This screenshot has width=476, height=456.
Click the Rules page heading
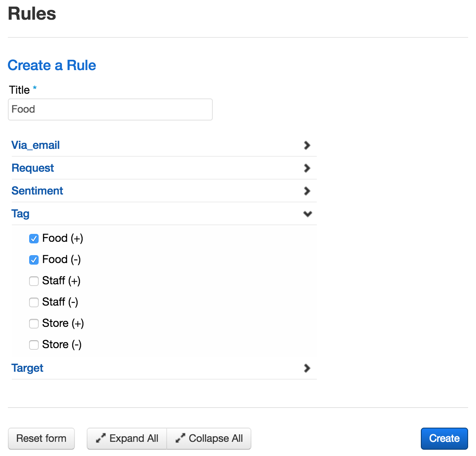(32, 13)
